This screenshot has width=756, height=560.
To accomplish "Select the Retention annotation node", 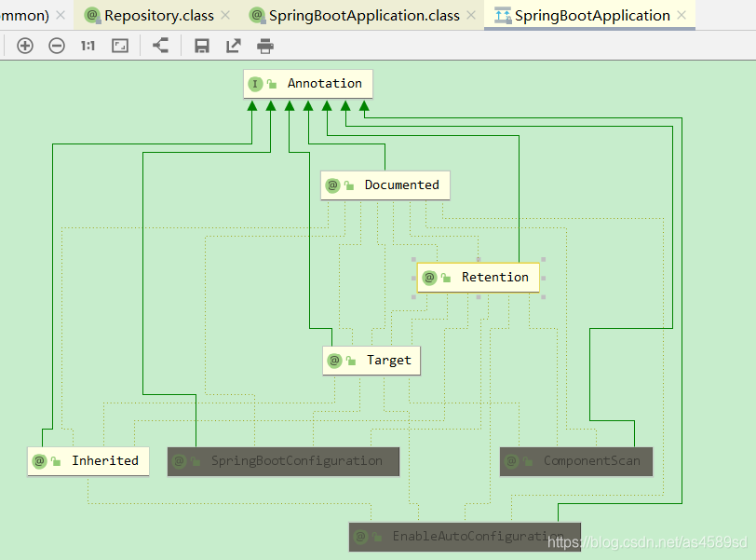I will click(479, 278).
